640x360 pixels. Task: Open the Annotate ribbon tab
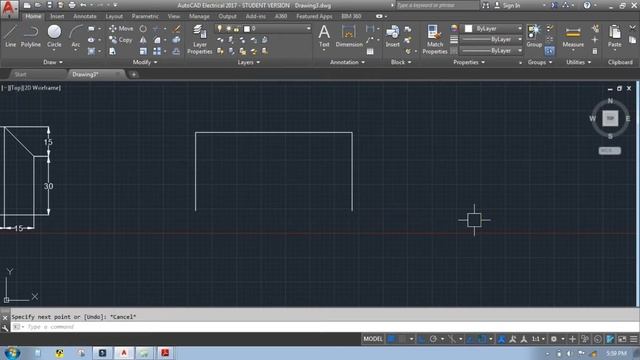[84, 16]
